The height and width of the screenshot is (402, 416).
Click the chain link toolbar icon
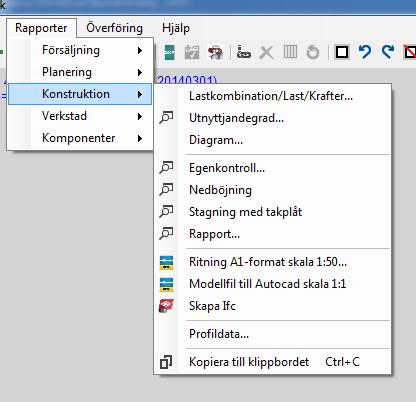[244, 52]
